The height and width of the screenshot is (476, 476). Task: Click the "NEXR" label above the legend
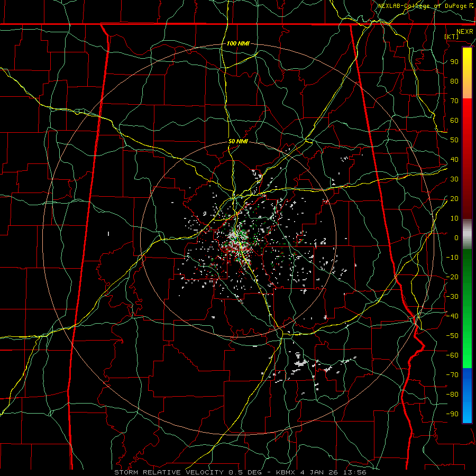click(464, 32)
